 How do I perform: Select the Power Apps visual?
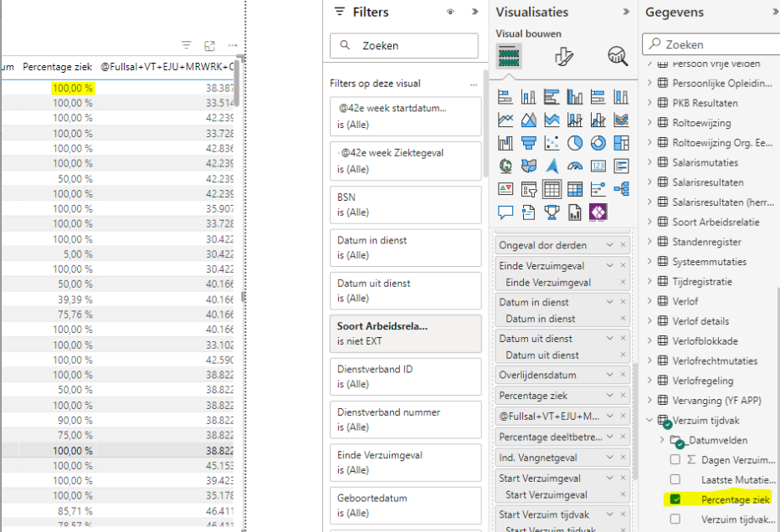pyautogui.click(x=598, y=212)
